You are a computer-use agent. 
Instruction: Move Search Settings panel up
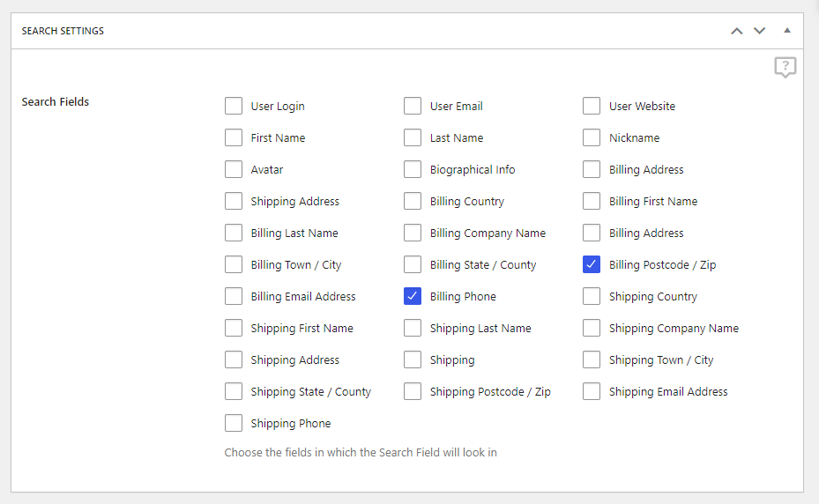point(737,31)
